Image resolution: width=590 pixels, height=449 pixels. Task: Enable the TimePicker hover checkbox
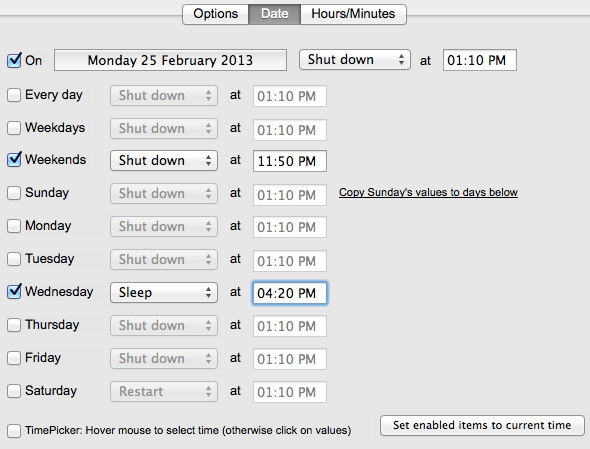tap(14, 430)
